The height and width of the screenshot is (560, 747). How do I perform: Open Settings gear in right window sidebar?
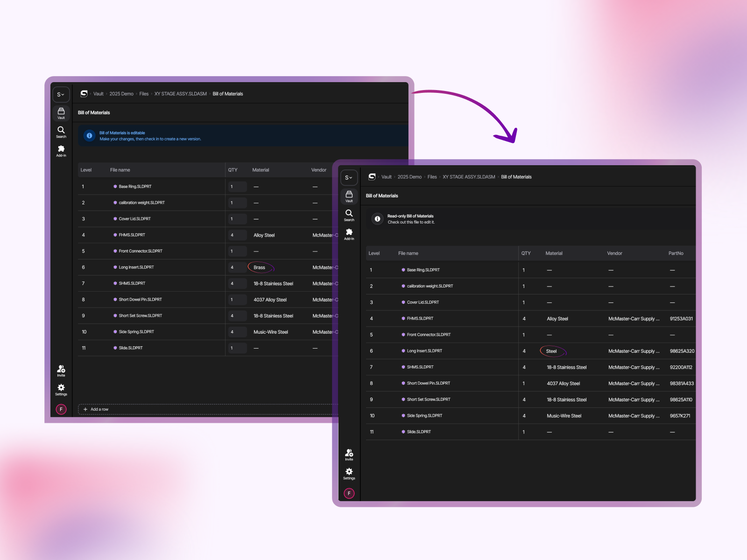[x=349, y=474]
